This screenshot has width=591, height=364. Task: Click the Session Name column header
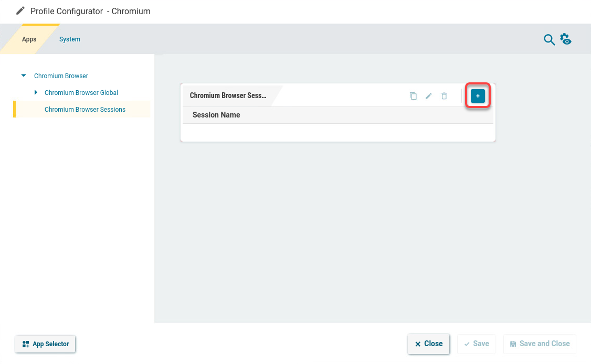216,115
